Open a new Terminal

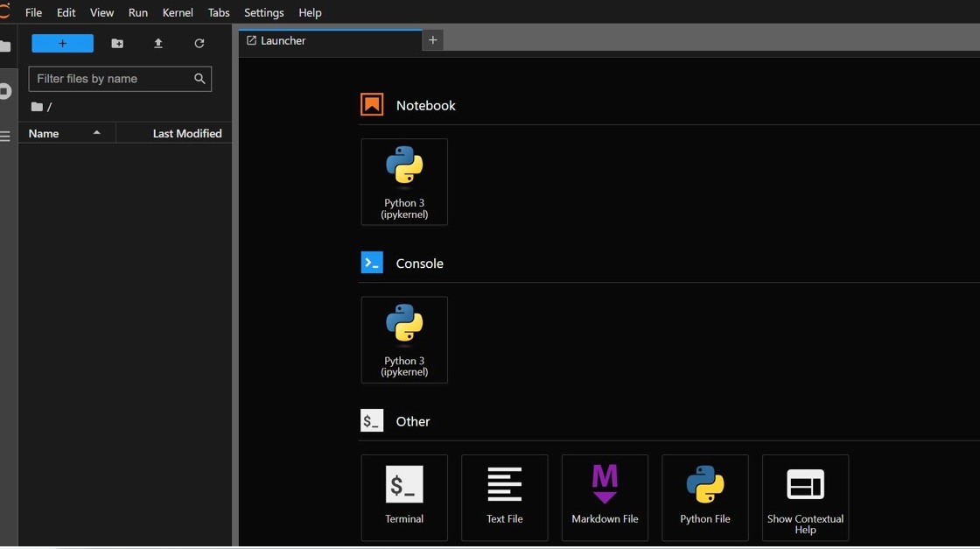(x=404, y=497)
